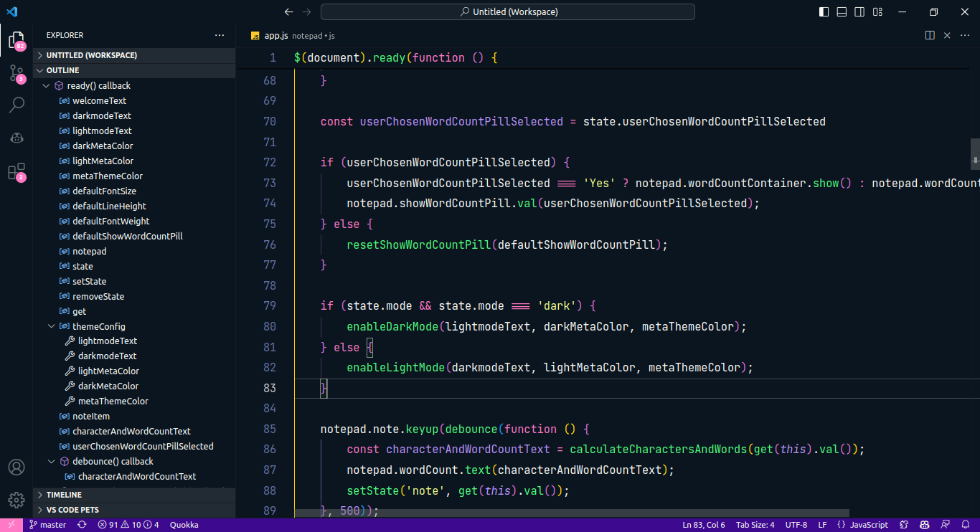Open Explorer views and more actions menu
Viewport: 980px width, 532px height.
(x=220, y=35)
